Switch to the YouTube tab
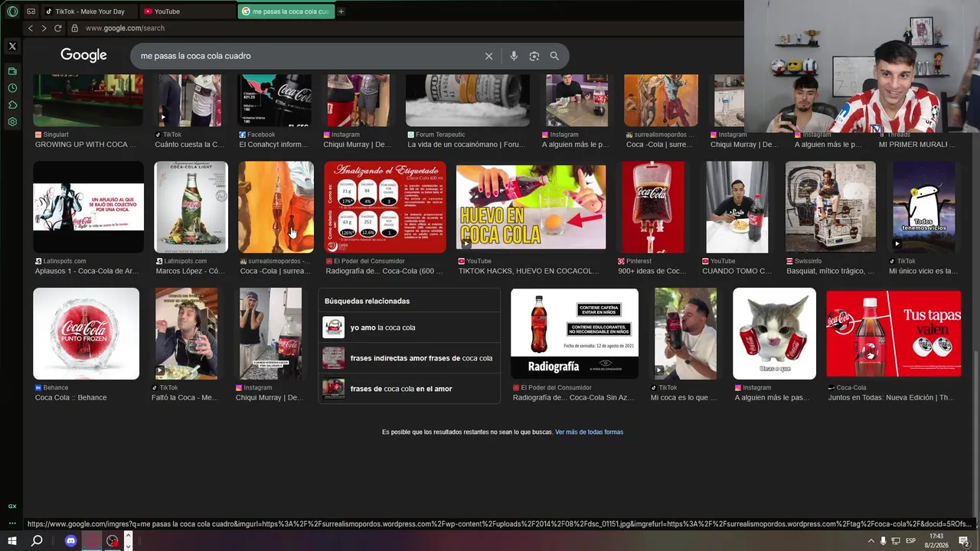 188,11
